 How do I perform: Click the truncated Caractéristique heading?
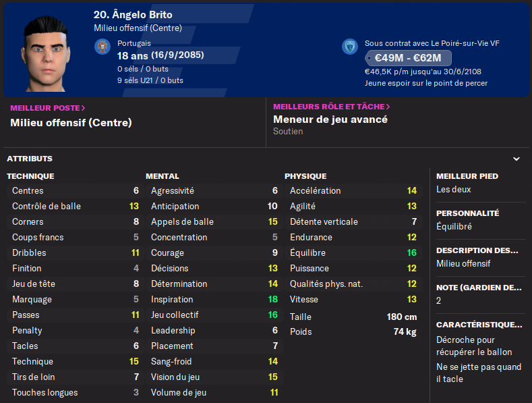click(x=479, y=324)
